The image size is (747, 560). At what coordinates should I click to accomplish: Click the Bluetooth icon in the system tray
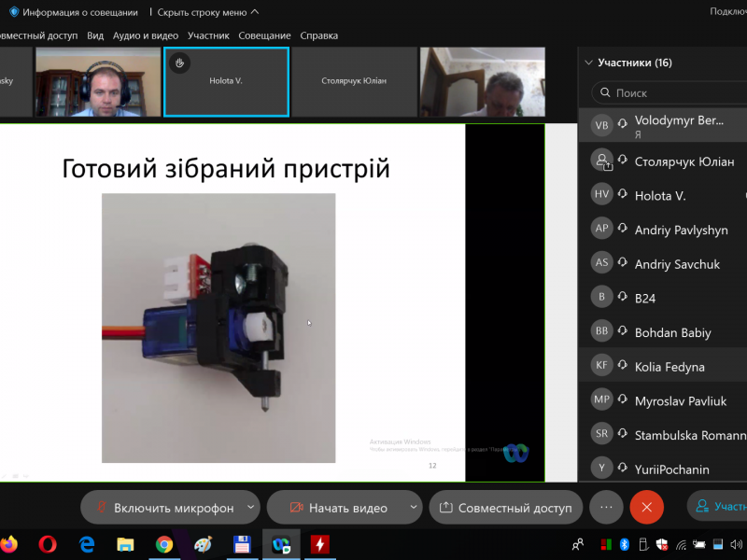(x=625, y=544)
